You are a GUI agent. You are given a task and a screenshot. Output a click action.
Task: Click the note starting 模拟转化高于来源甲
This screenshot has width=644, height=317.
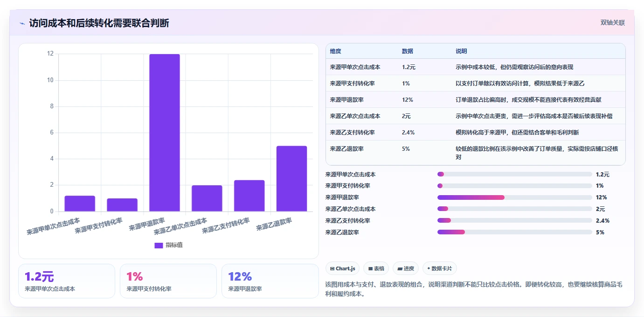517,133
